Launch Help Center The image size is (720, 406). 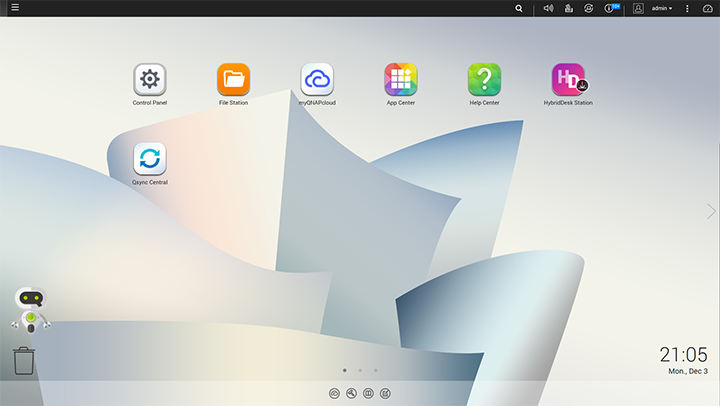click(x=484, y=79)
